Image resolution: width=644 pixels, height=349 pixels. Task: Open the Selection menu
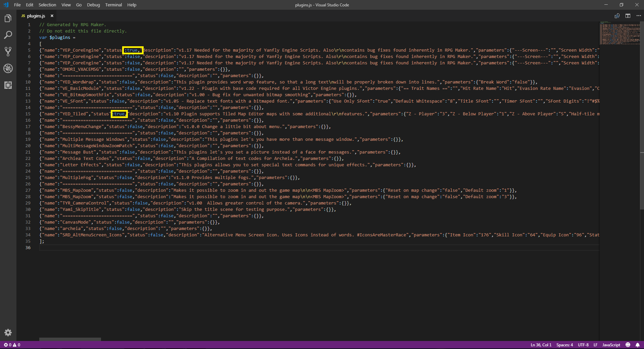click(x=47, y=5)
